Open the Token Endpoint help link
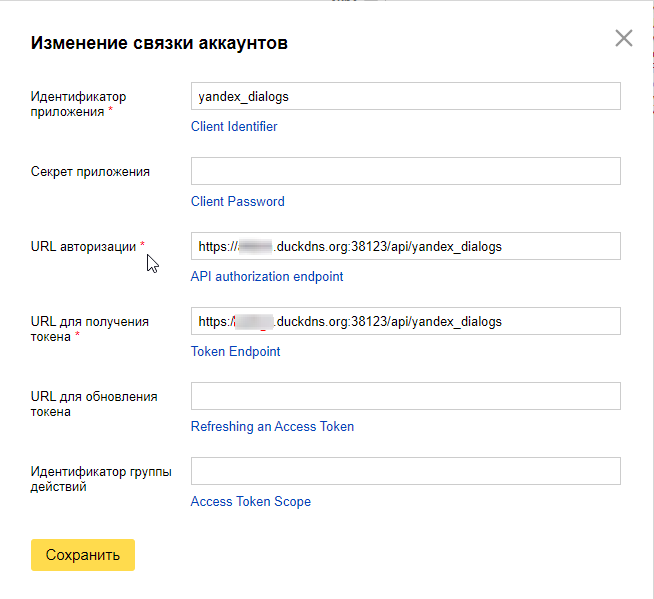The height and width of the screenshot is (599, 654). tap(235, 352)
